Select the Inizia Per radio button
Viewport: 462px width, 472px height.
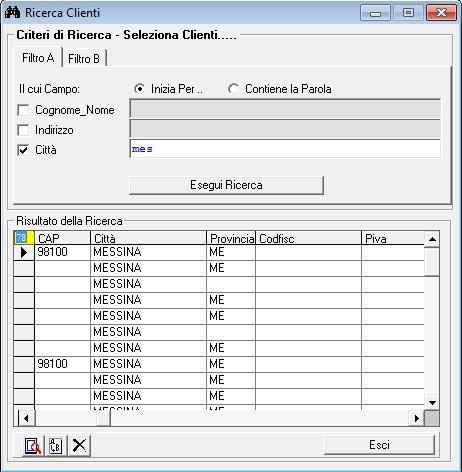139,89
